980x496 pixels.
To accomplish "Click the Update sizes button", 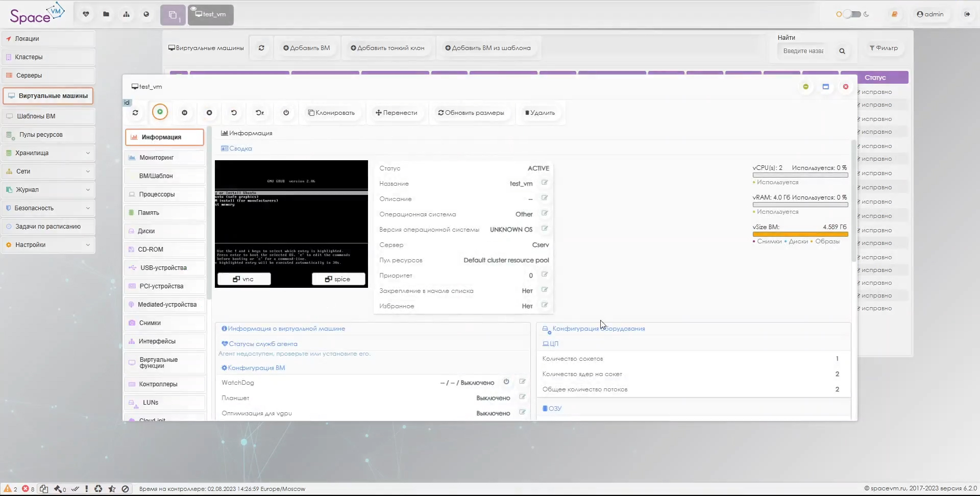I will (x=471, y=113).
